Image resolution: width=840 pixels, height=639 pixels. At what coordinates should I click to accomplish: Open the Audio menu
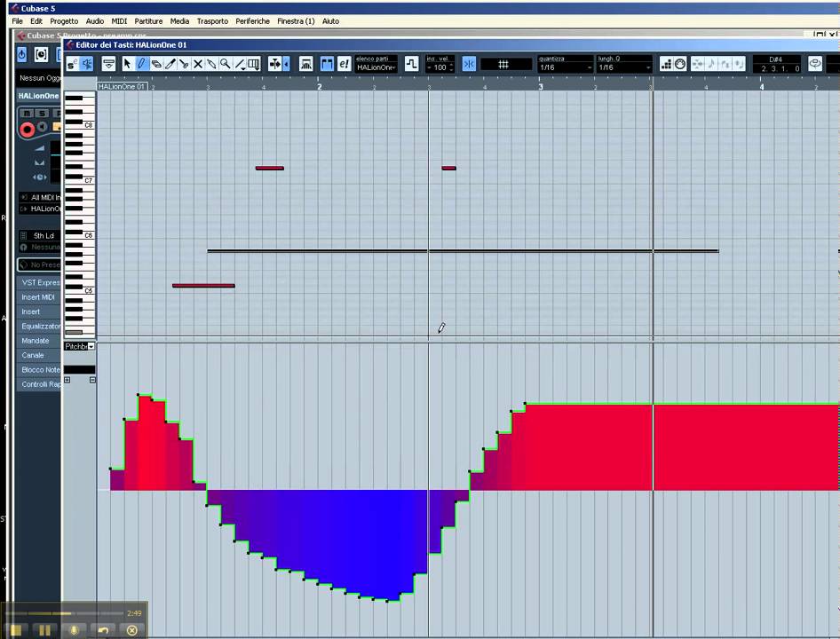tap(95, 21)
